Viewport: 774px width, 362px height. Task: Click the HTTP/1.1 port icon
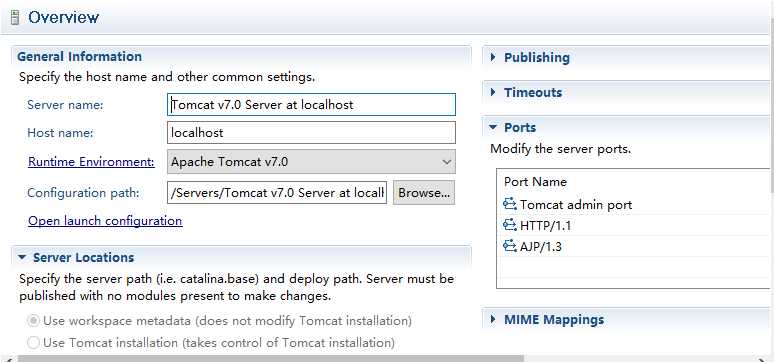(x=509, y=225)
